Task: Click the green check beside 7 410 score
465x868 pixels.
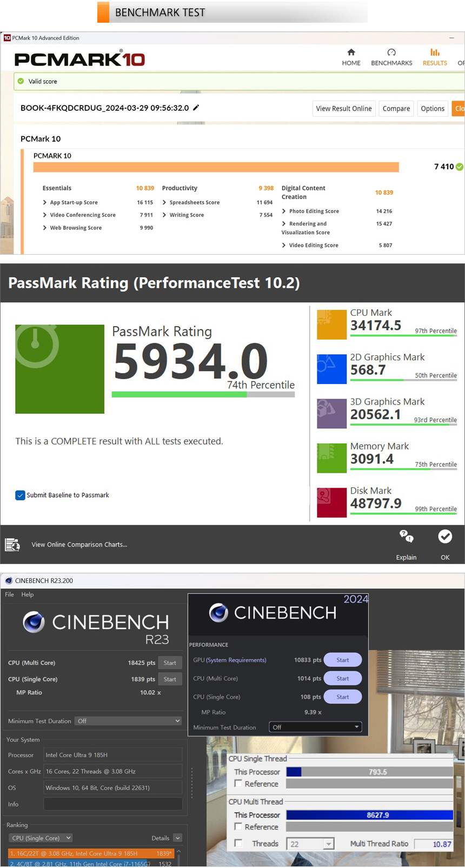Action: click(460, 167)
